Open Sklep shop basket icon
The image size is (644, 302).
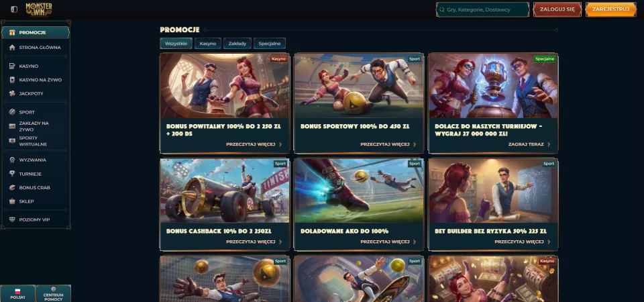click(x=12, y=201)
